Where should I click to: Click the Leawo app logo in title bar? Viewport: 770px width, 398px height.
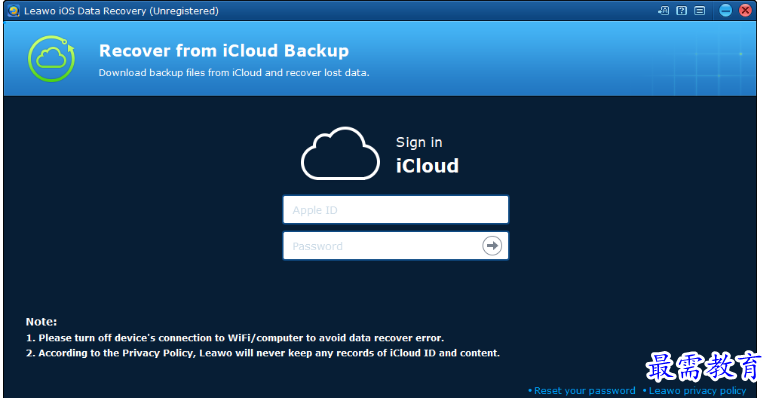[14, 10]
